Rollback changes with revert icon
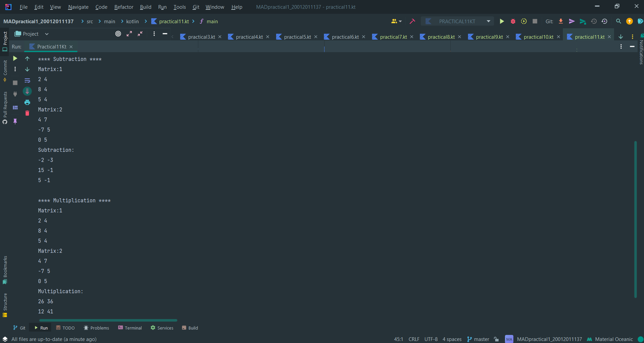The image size is (644, 343). pos(605,21)
